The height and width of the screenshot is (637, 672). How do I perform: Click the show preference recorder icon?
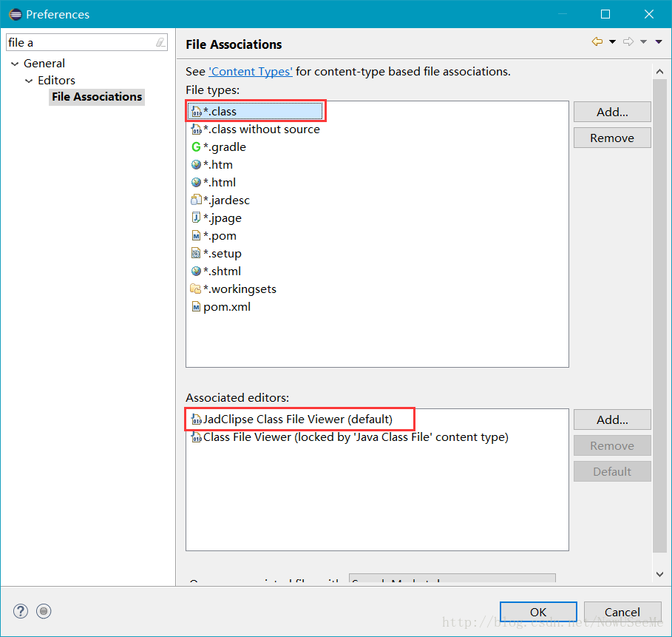pos(44,611)
